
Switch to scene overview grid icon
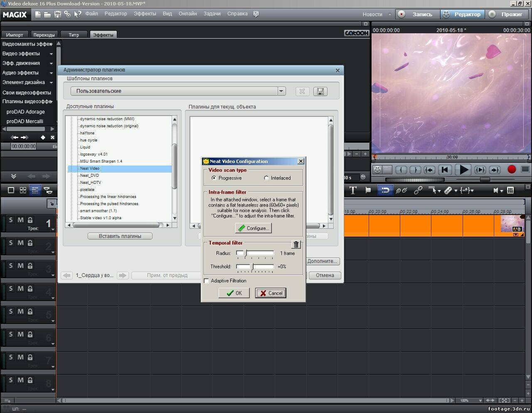[23, 190]
